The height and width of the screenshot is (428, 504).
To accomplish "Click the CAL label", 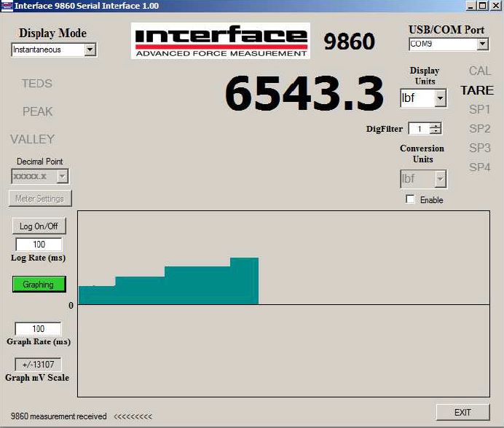I will [x=479, y=71].
